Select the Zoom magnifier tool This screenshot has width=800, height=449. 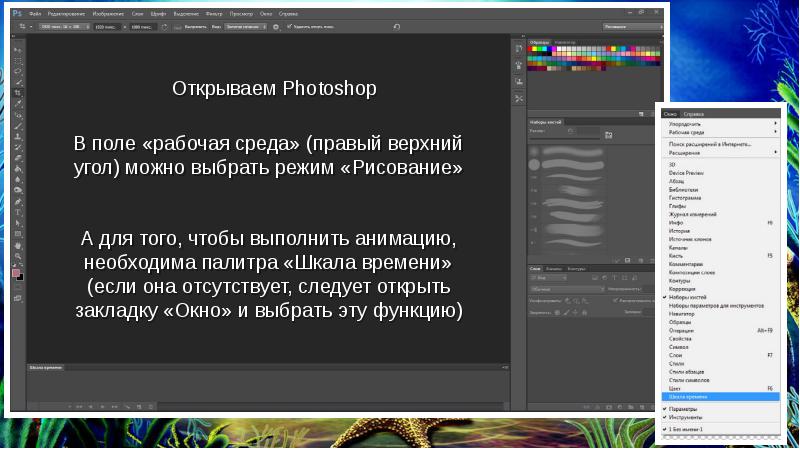click(18, 256)
